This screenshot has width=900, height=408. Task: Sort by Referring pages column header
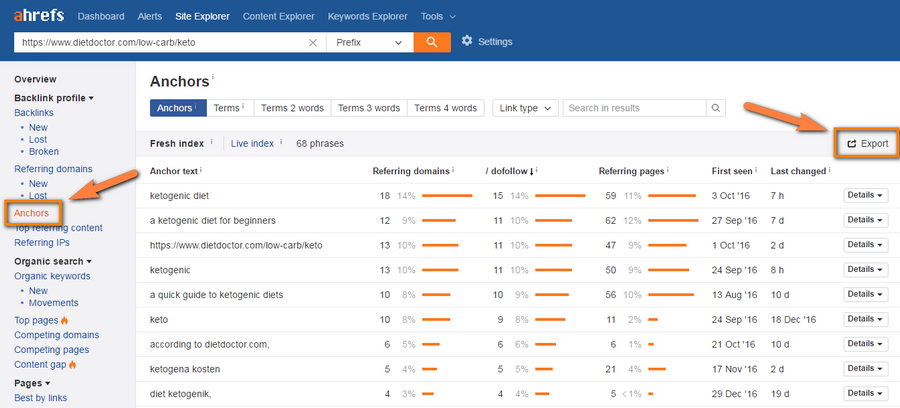click(x=631, y=171)
